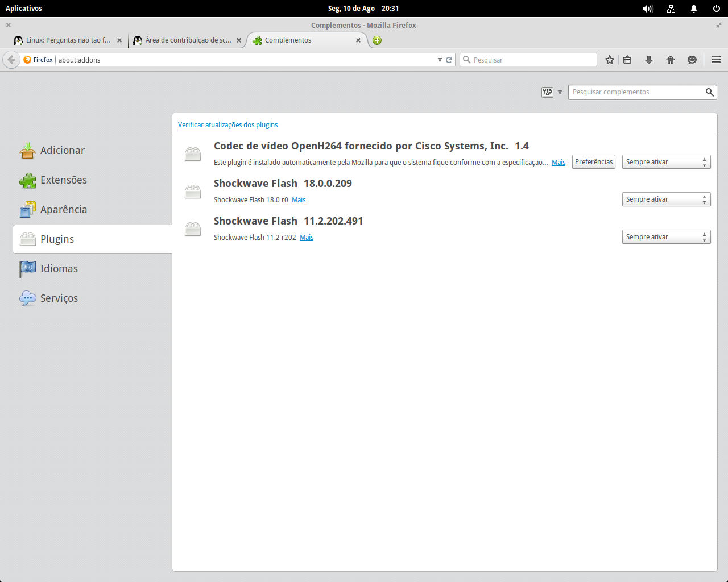Open the notifications bell indicator
Screen dimensions: 728x582
coord(694,9)
